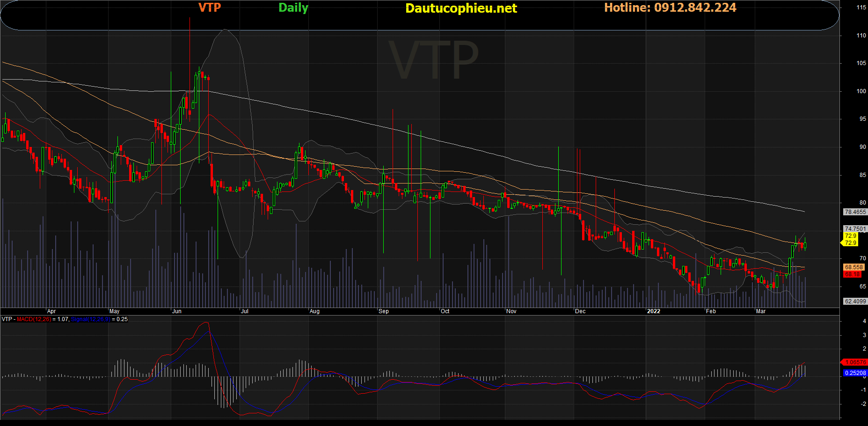Image resolution: width=868 pixels, height=426 pixels.
Task: Click the Mar label on time axis
Action: tap(761, 311)
